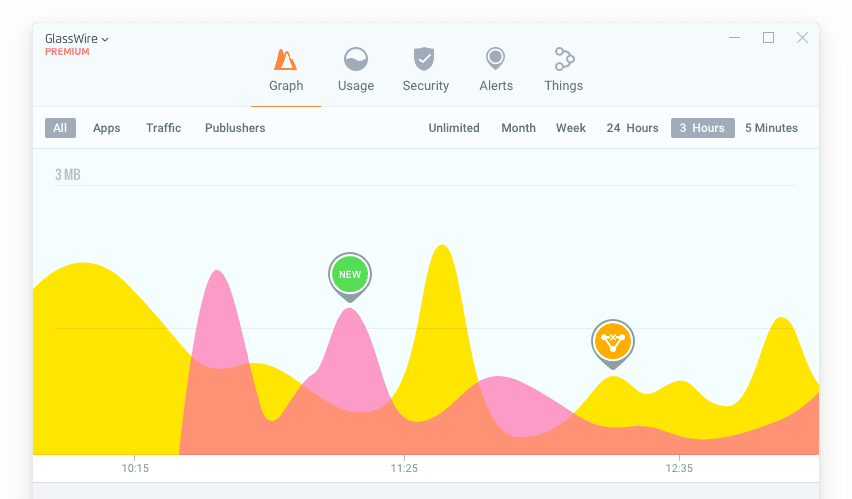Select the 24 Hours range
Image resolution: width=852 pixels, height=499 pixels.
tap(632, 128)
